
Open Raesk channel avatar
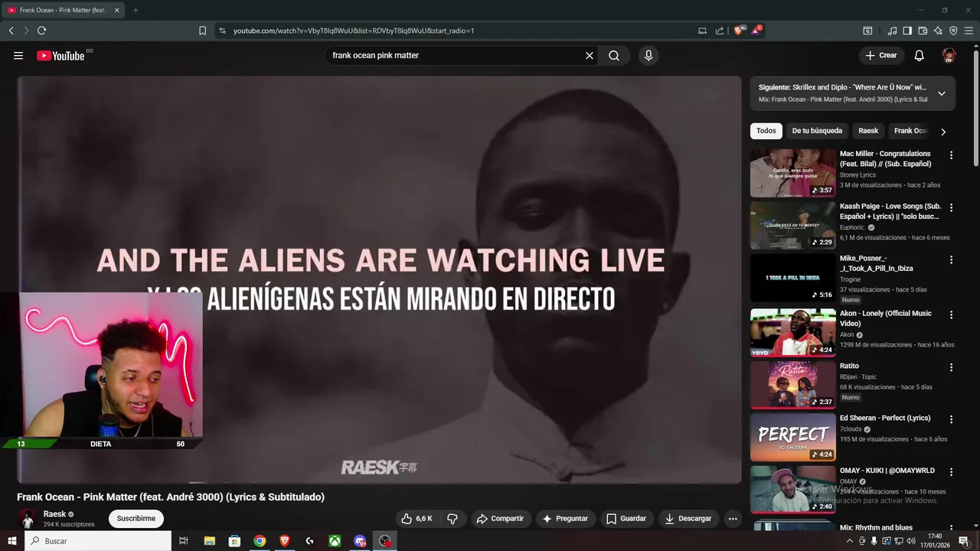pyautogui.click(x=28, y=518)
